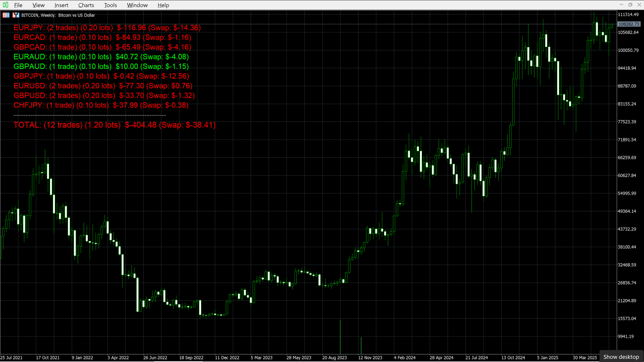The width and height of the screenshot is (644, 362).
Task: Click the BITCOIN Weekly chart title text
Action: pyautogui.click(x=58, y=15)
